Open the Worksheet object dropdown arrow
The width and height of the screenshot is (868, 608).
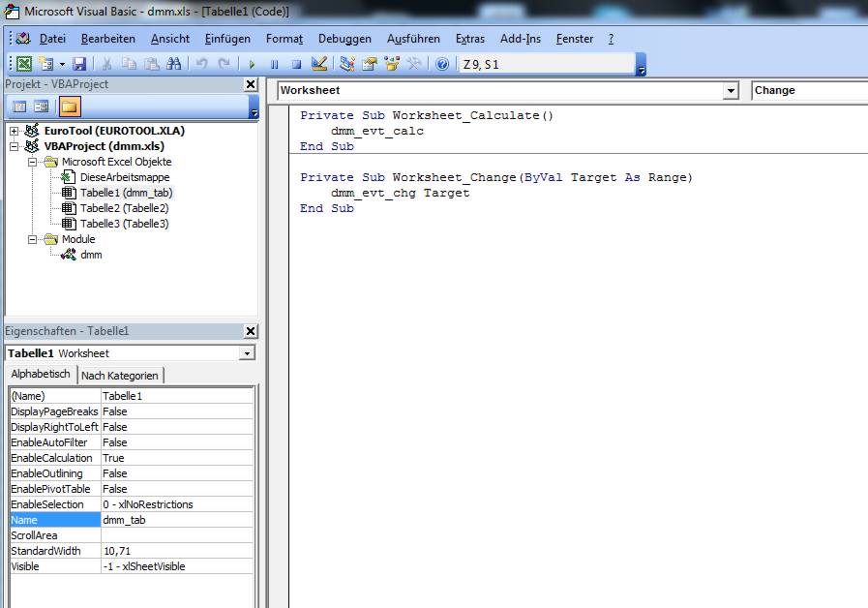click(x=731, y=90)
